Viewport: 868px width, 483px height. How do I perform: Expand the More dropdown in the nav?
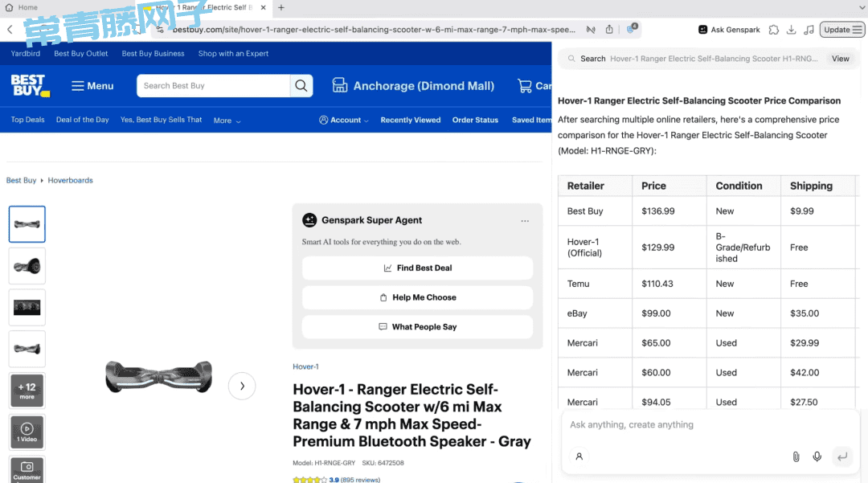pos(227,121)
